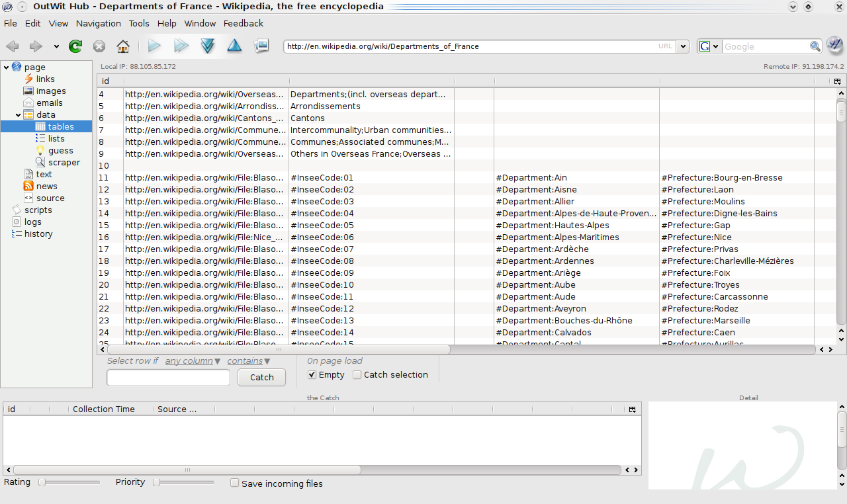Open the URL bar dropdown arrow

(x=684, y=47)
